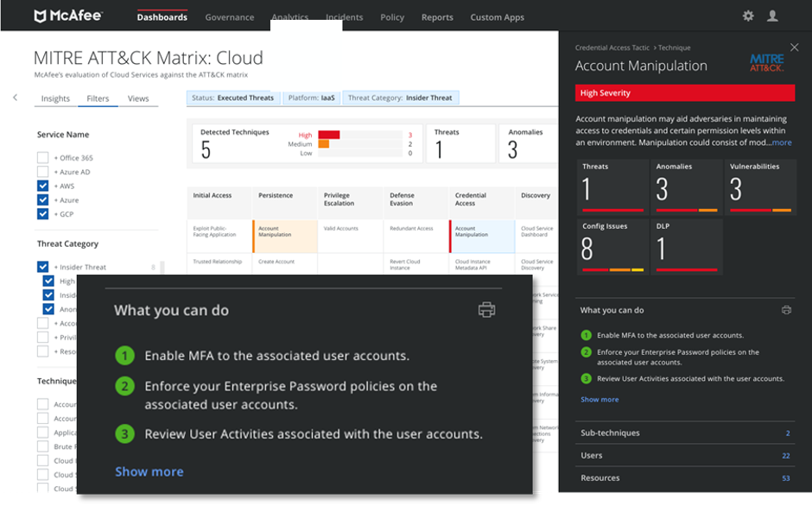Click the more link in description text
This screenshot has height=506, width=812.
(782, 142)
